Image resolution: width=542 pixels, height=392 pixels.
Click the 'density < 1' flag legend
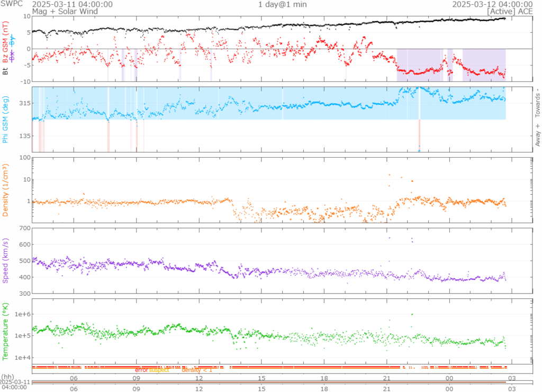click(197, 370)
